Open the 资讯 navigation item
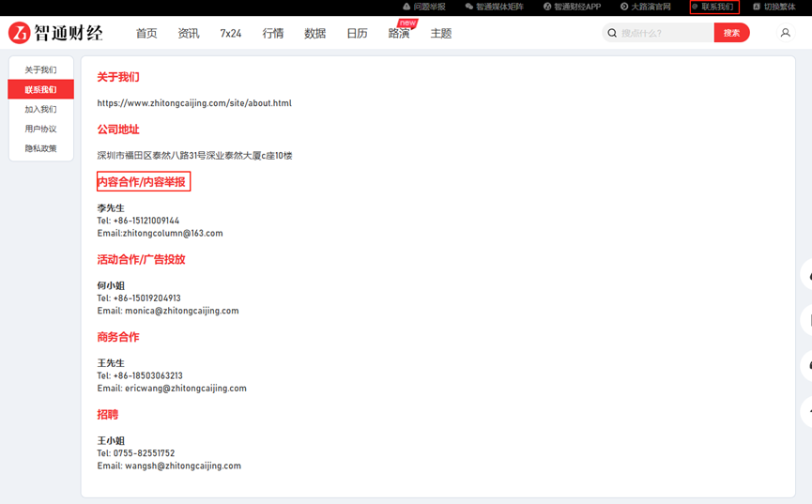The width and height of the screenshot is (812, 504). tap(189, 33)
